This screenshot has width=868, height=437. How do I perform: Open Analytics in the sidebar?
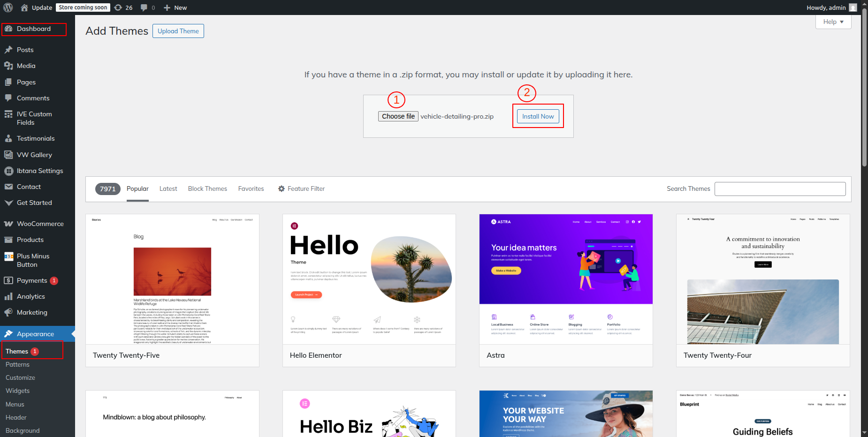[x=30, y=296]
